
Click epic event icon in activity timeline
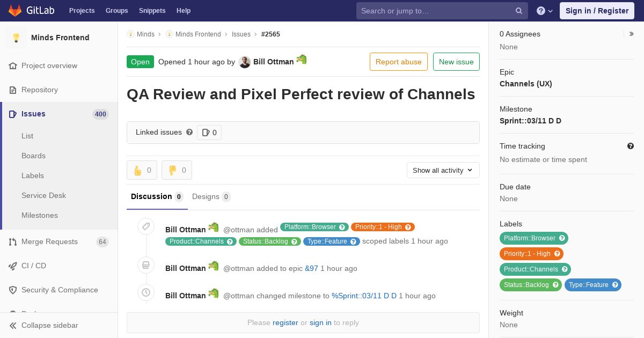pyautogui.click(x=146, y=265)
